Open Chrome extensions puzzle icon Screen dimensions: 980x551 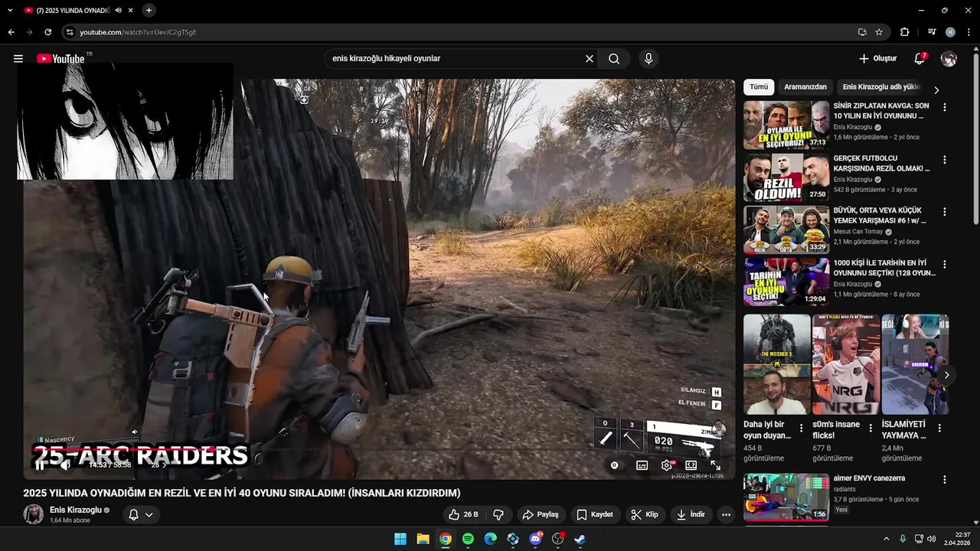click(904, 32)
